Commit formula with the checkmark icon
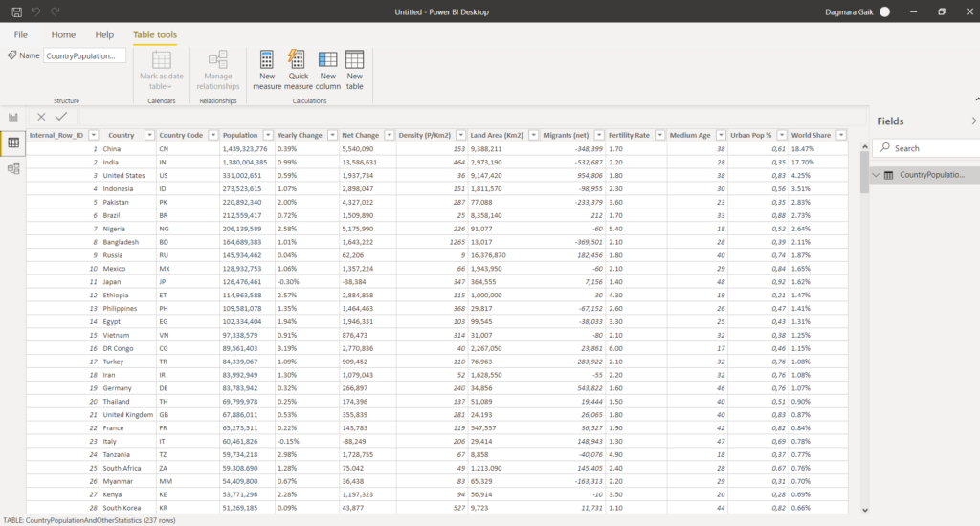The width and height of the screenshot is (980, 526). point(60,117)
